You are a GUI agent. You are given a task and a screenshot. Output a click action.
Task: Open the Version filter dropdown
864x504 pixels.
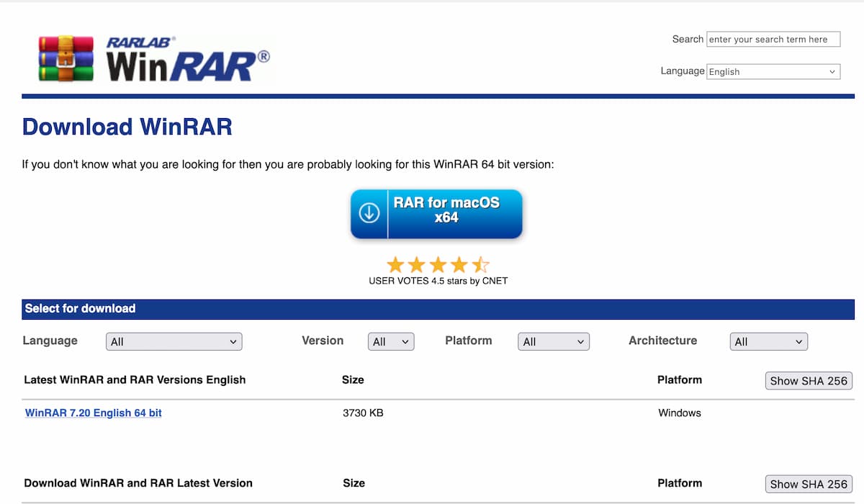click(392, 342)
